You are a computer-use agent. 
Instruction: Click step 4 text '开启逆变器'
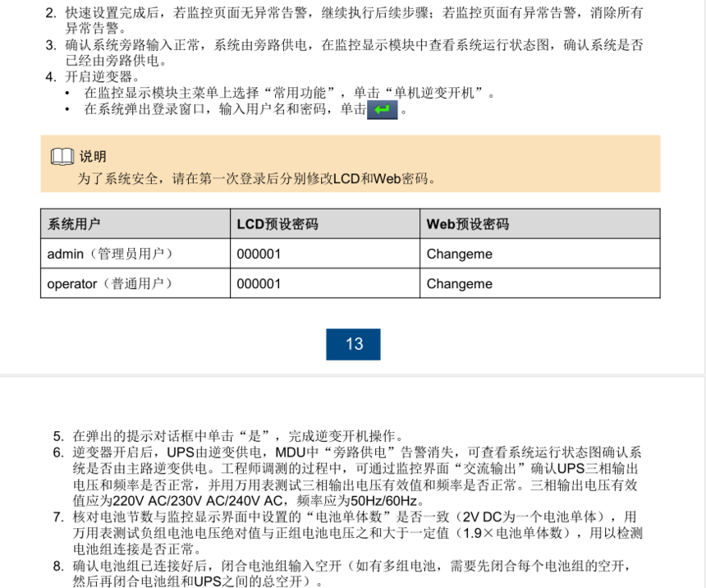pyautogui.click(x=103, y=76)
